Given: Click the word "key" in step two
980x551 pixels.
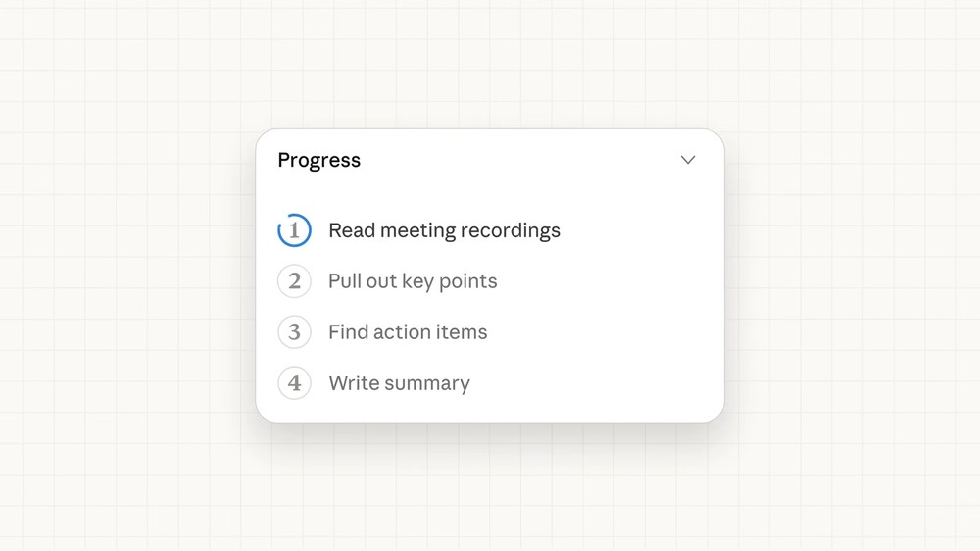Looking at the screenshot, I should 417,281.
